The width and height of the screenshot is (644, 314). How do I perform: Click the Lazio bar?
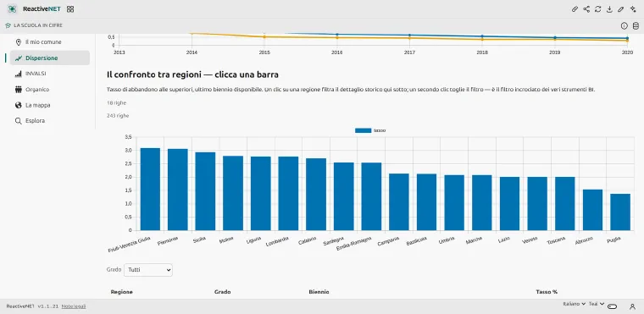coord(510,204)
